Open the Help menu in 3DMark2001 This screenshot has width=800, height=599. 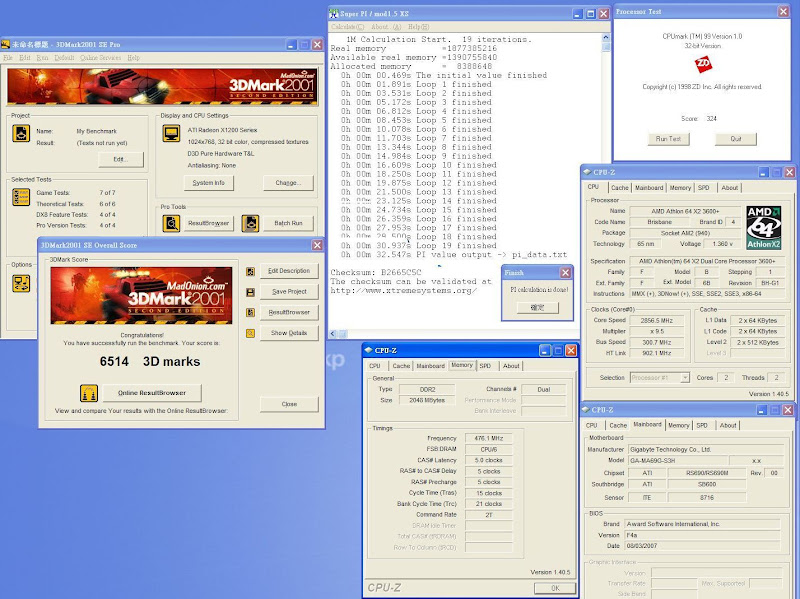pyautogui.click(x=134, y=58)
